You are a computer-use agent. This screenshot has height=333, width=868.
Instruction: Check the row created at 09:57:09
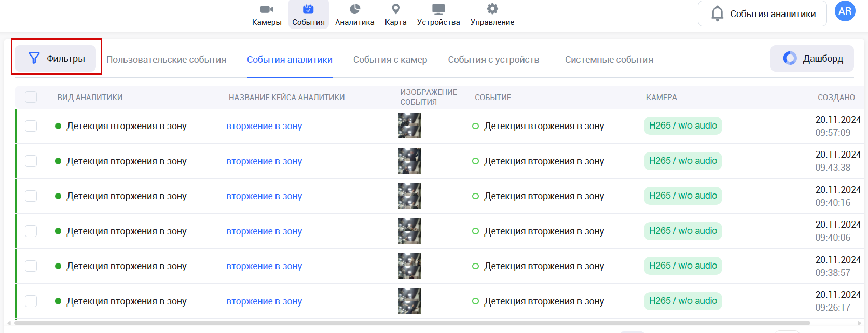[x=31, y=126]
